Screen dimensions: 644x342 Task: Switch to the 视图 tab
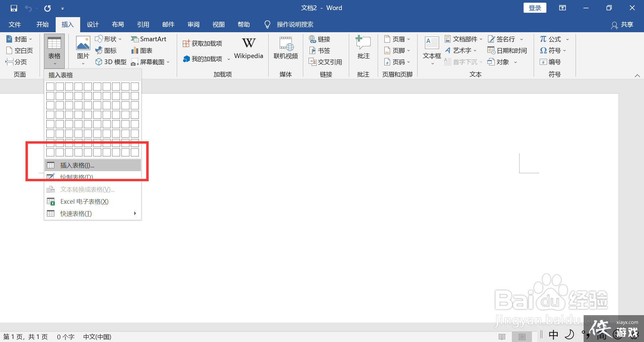tap(219, 25)
